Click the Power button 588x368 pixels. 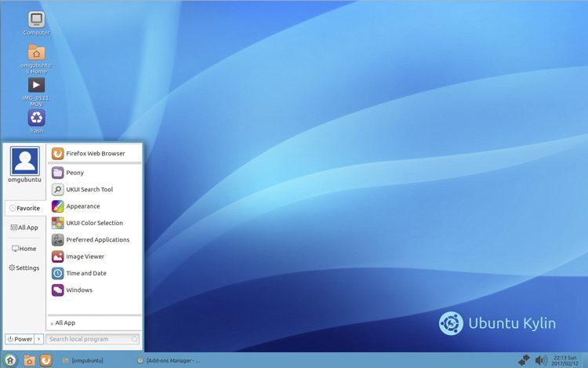pos(20,339)
